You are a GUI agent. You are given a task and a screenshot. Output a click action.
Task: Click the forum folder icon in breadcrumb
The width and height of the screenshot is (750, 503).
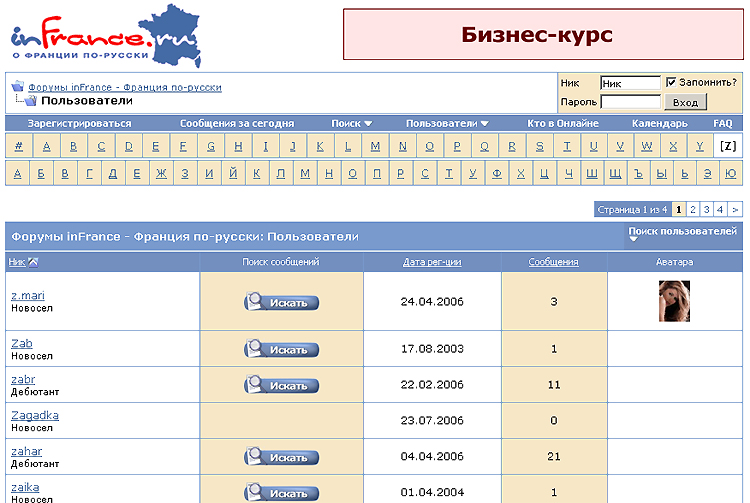tap(17, 87)
